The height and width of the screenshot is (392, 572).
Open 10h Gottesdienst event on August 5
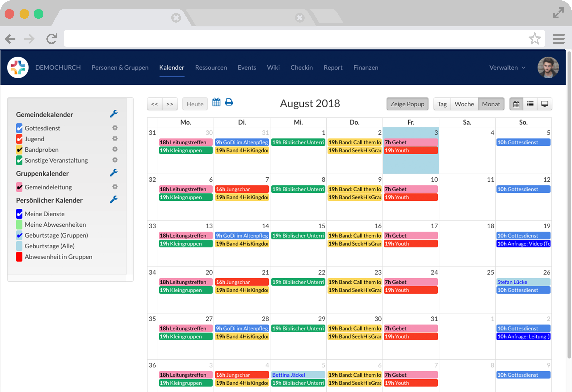coord(523,142)
